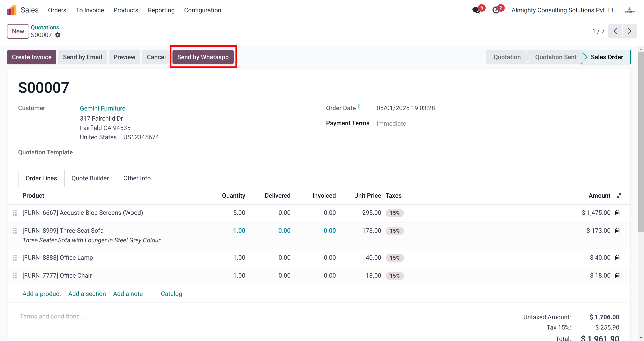Click the Sales app home icon

11,10
